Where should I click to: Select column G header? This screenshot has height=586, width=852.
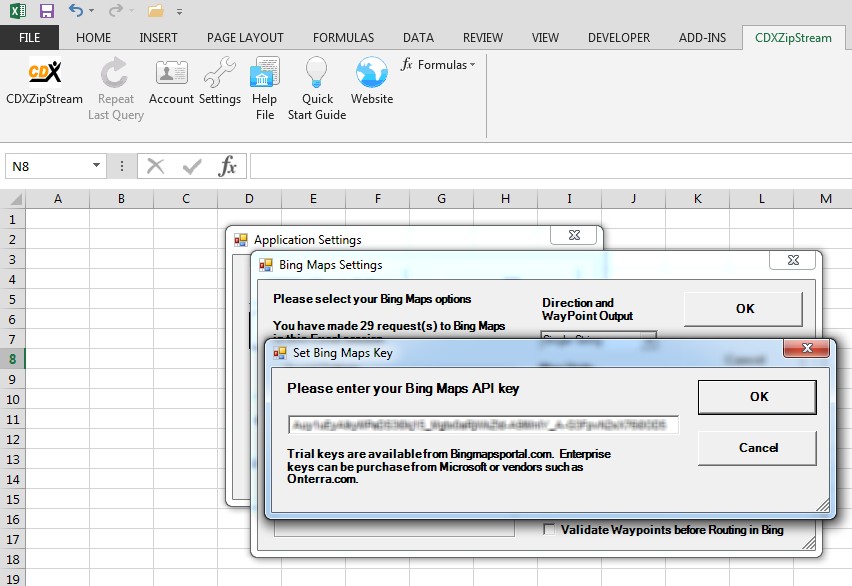[441, 199]
